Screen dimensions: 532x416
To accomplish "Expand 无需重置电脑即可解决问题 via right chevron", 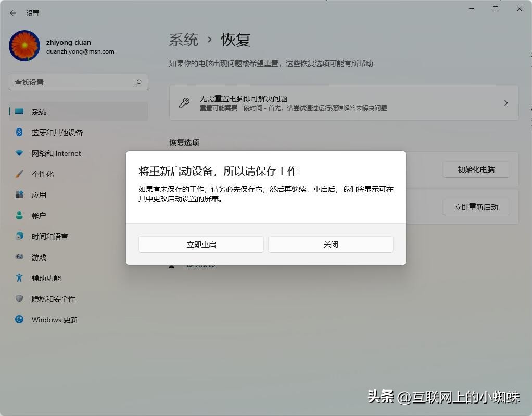I will [505, 102].
